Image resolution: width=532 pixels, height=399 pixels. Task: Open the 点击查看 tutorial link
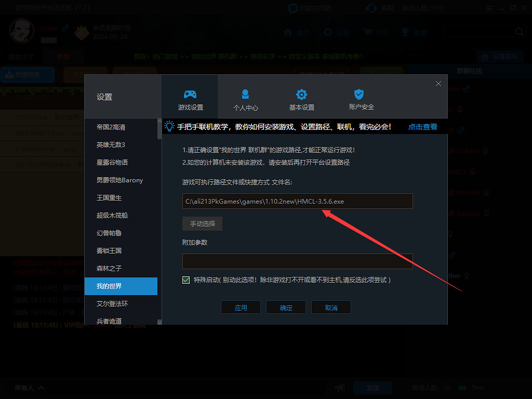click(x=422, y=127)
